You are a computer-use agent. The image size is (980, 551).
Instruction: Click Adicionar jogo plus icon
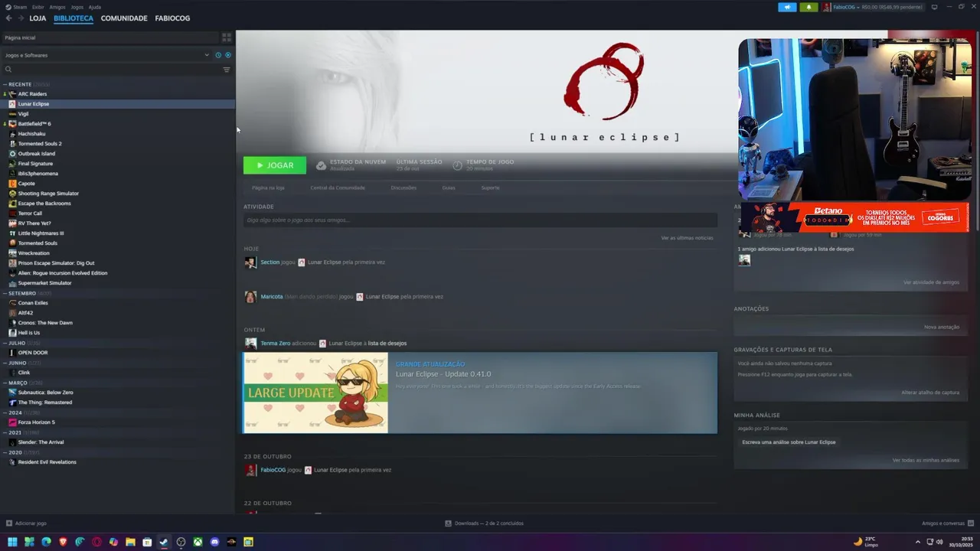click(x=9, y=523)
